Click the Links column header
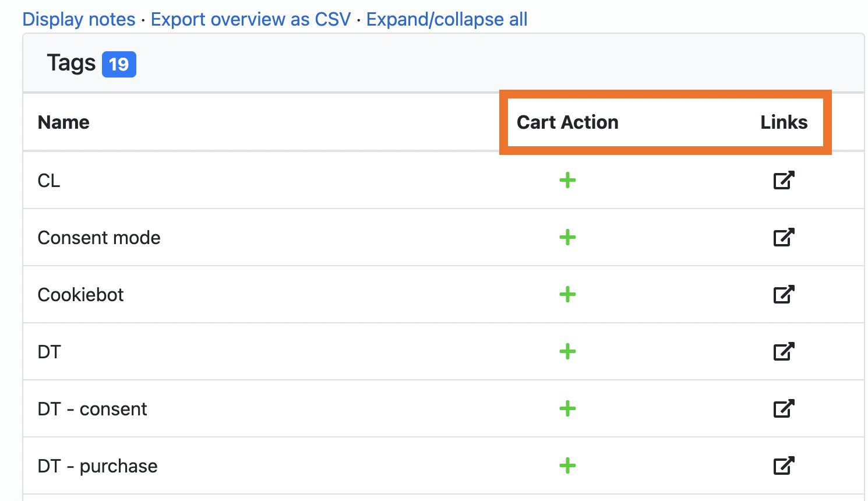This screenshot has height=501, width=868. [783, 122]
